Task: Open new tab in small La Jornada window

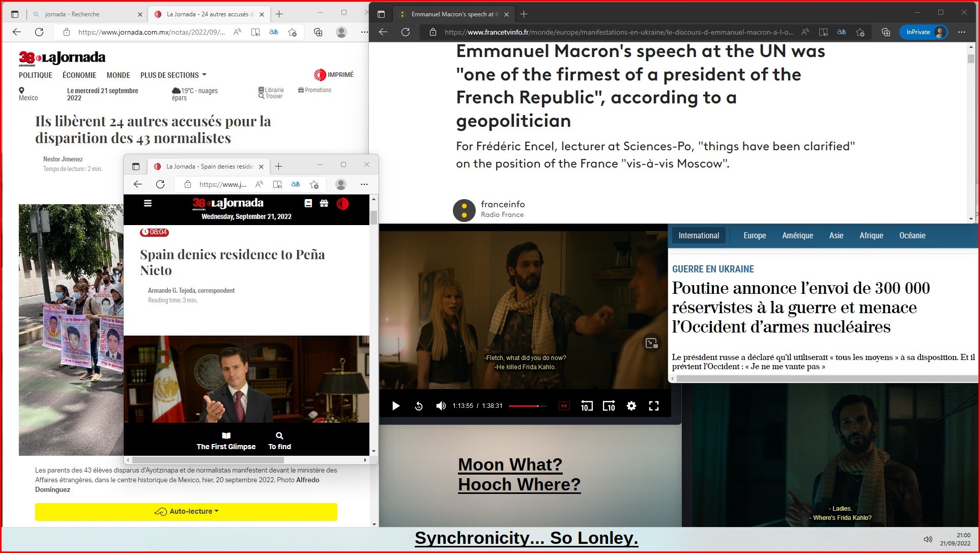Action: tap(278, 167)
